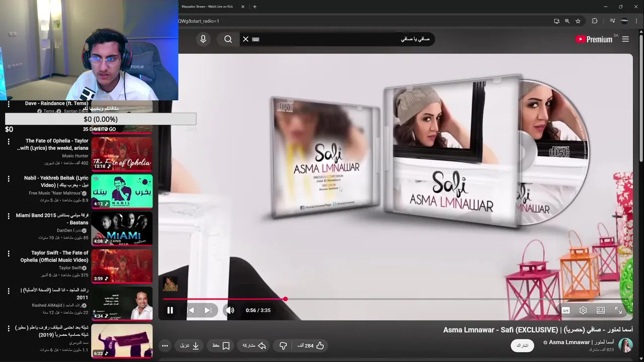Enter fullscreen with the player's expand icon
Screen dimensions: 644x362
618,310
